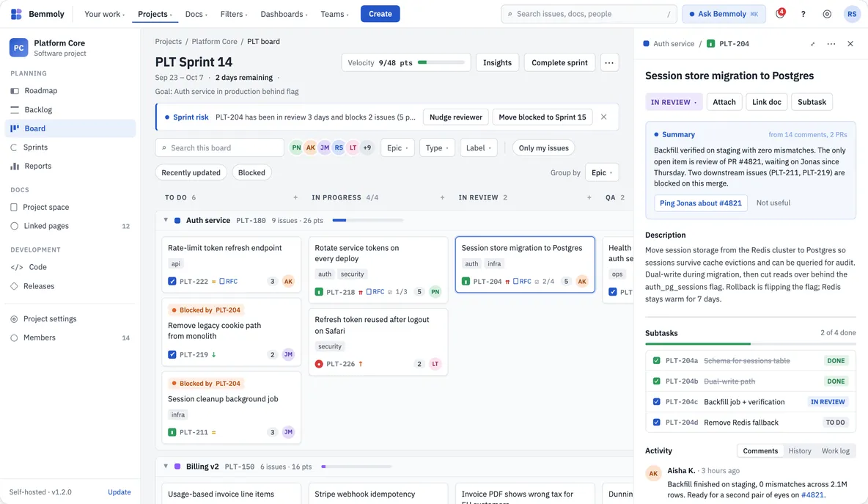Open the issue panel more options menu
This screenshot has width=868, height=504.
click(831, 44)
